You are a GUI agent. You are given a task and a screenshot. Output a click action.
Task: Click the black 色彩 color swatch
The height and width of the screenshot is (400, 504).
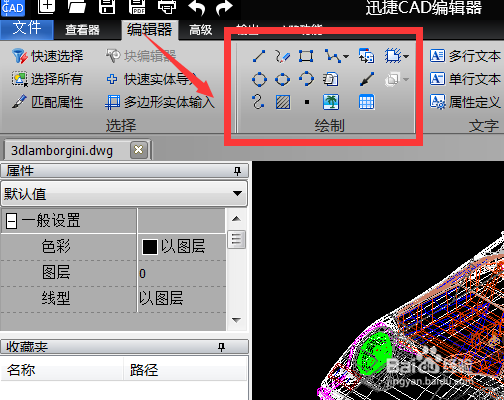pos(150,247)
